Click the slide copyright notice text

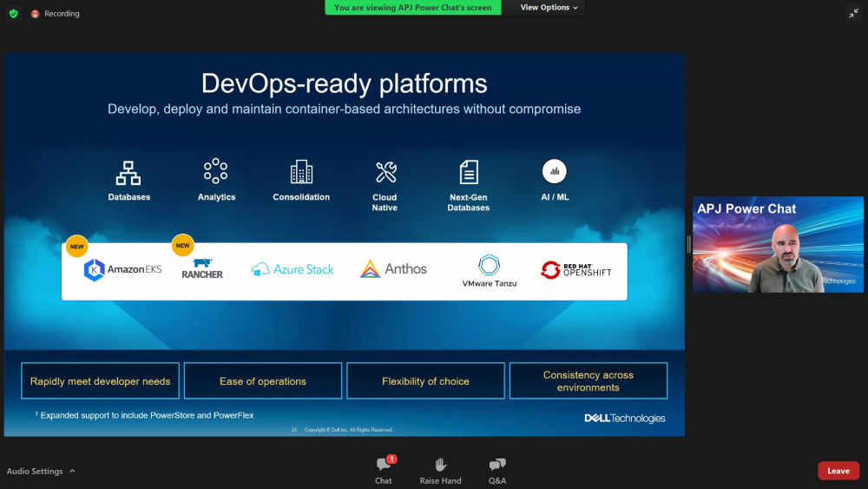point(349,430)
